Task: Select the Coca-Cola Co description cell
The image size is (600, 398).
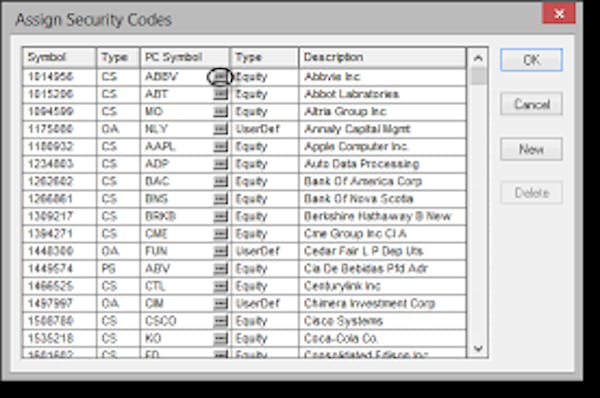Action: click(x=383, y=339)
